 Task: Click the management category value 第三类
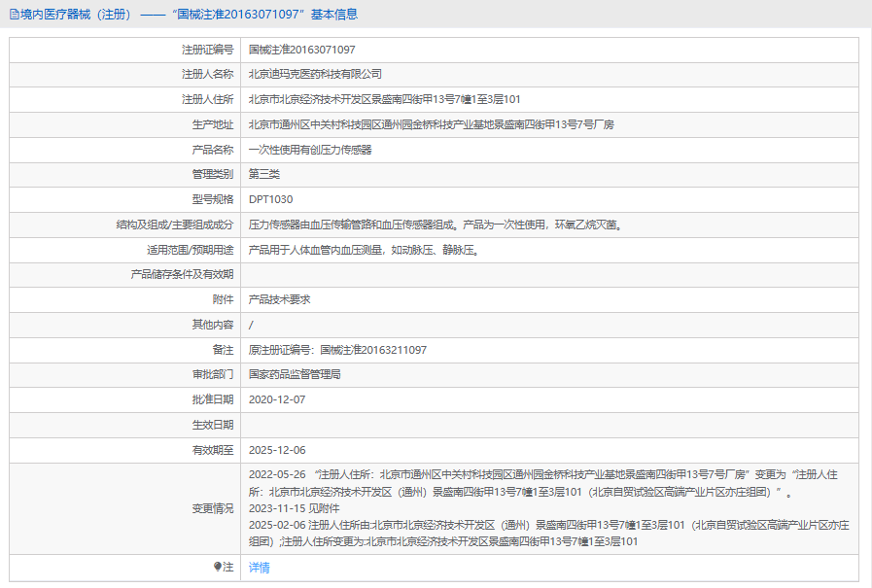(x=263, y=174)
